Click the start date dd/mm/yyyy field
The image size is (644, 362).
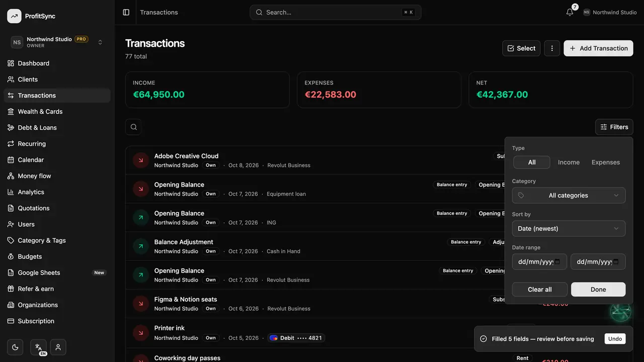[539, 261]
